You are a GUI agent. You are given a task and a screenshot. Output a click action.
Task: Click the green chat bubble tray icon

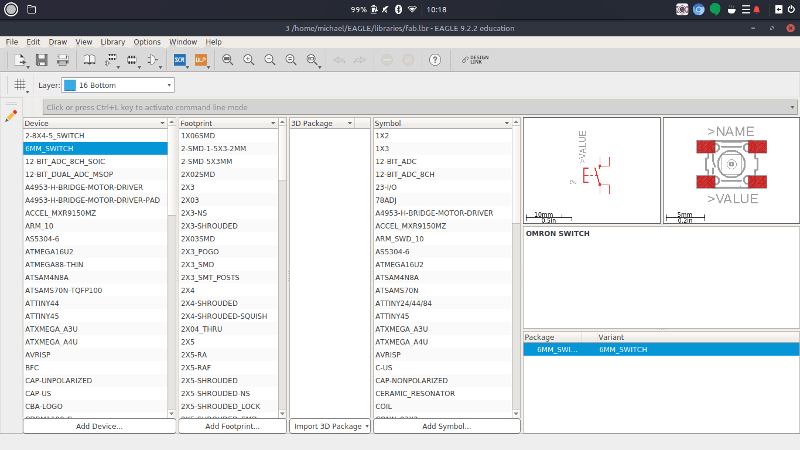pyautogui.click(x=715, y=9)
